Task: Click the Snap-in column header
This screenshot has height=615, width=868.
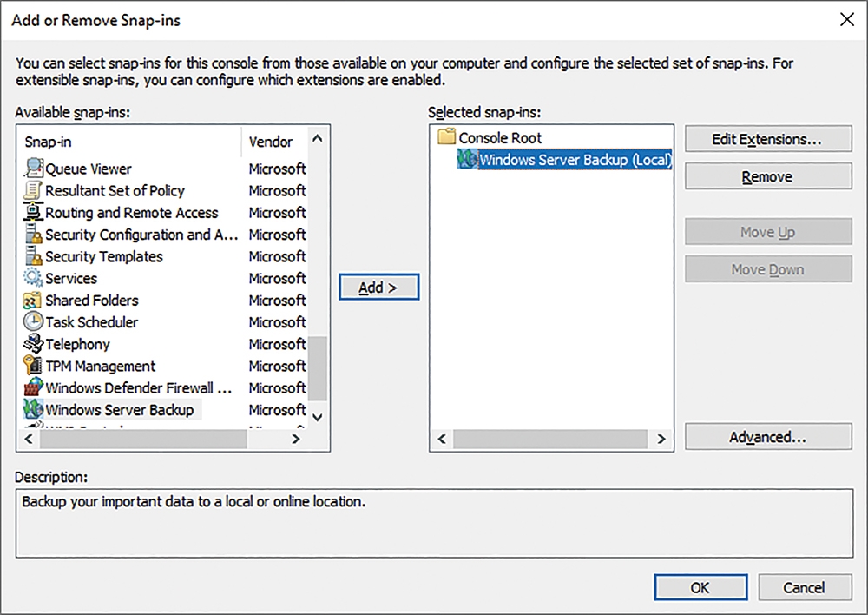Action: [x=130, y=142]
